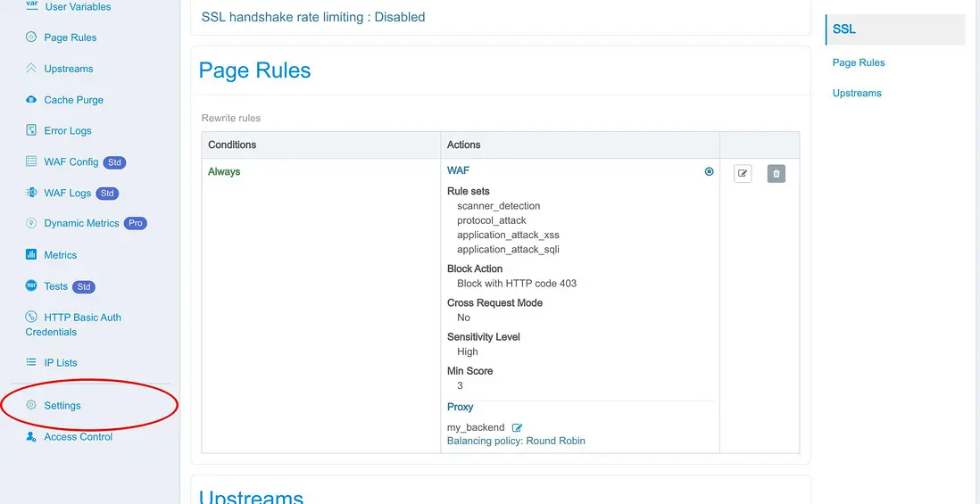Viewport: 980px width, 504px height.
Task: Click the Upstreams chevron icon in sidebar
Action: pyautogui.click(x=31, y=68)
